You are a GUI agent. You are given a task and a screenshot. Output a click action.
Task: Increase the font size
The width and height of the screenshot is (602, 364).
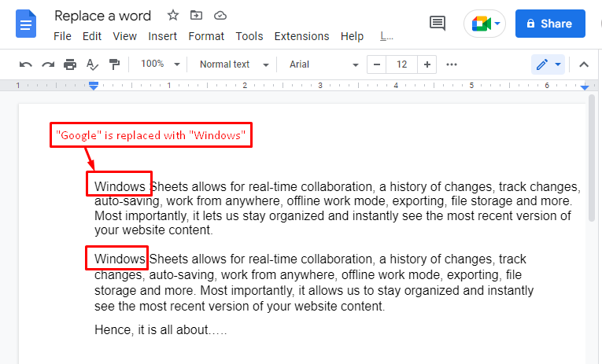pyautogui.click(x=427, y=64)
